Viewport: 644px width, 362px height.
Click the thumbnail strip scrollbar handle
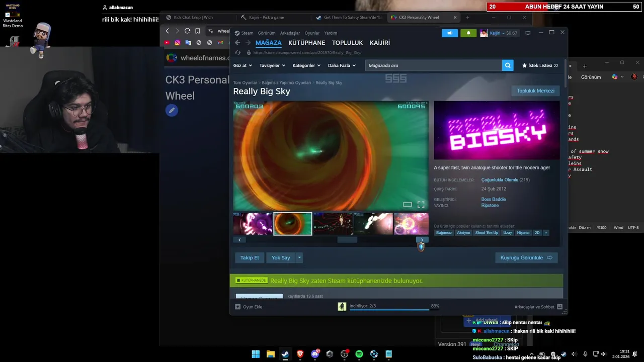347,240
